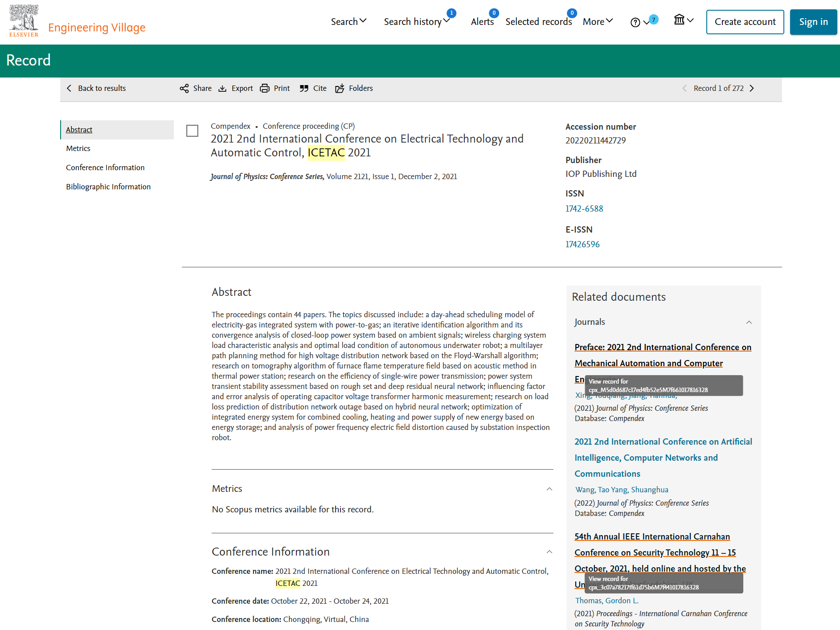The height and width of the screenshot is (630, 840).
Task: Go to previous record arrow
Action: pos(684,88)
